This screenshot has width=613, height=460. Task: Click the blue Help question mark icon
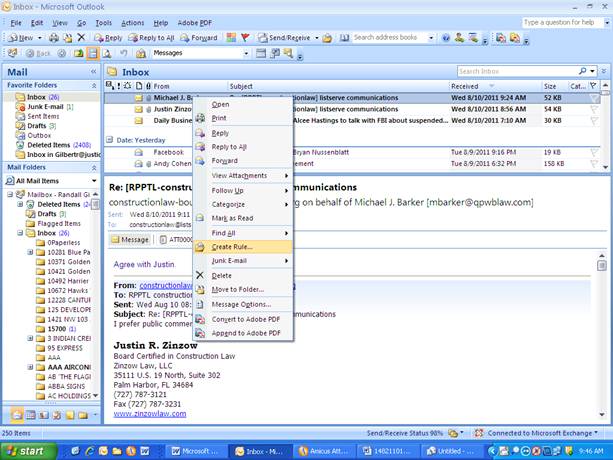tap(446, 38)
